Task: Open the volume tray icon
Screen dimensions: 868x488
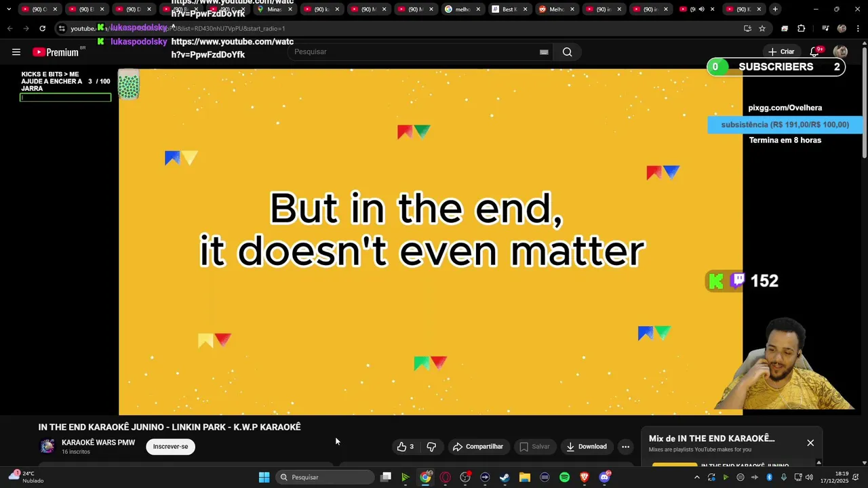Action: click(x=809, y=477)
